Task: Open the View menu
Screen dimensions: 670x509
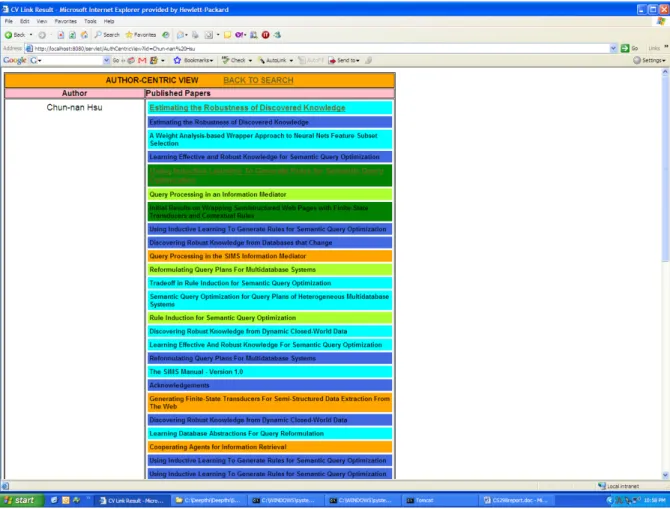Action: click(42, 21)
